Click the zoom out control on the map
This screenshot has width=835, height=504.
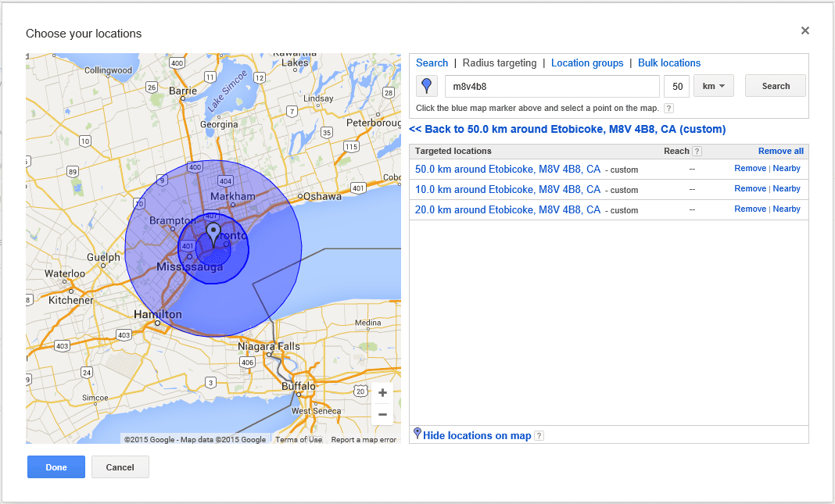pos(382,414)
